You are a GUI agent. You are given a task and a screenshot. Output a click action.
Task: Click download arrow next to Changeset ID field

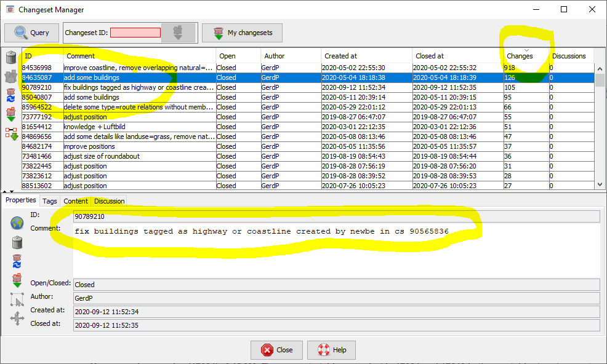click(x=178, y=33)
